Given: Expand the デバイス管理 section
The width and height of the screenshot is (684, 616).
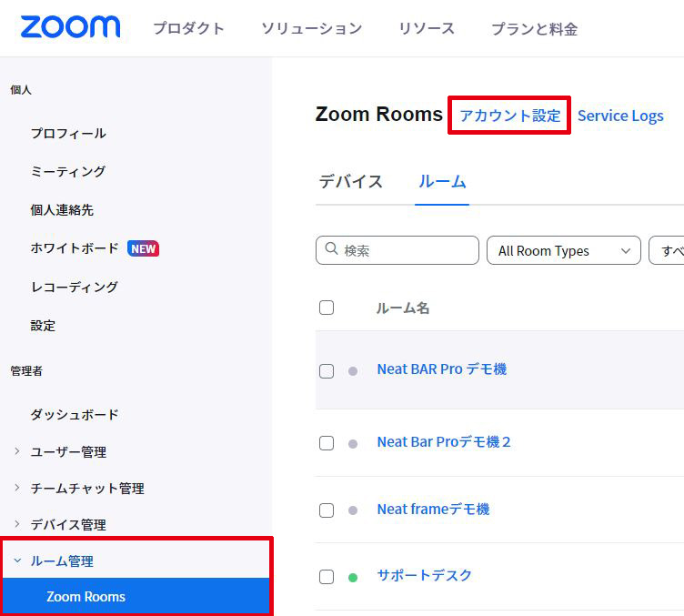Looking at the screenshot, I should point(16,523).
